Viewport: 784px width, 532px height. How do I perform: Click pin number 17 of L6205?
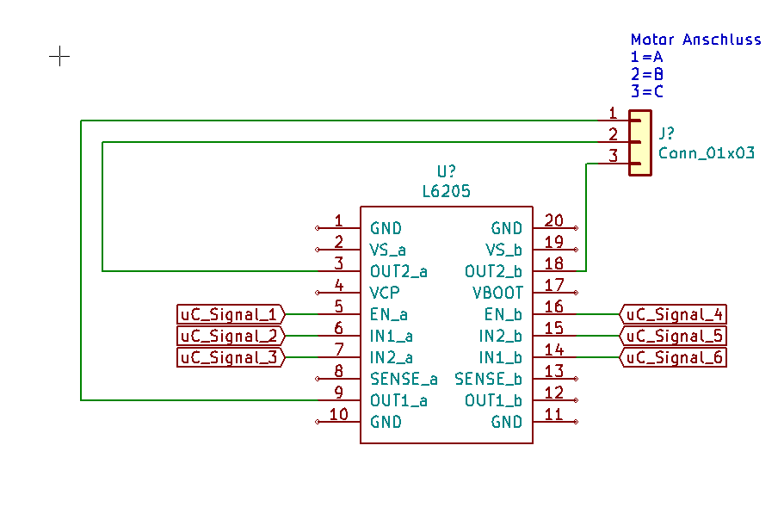click(x=554, y=285)
